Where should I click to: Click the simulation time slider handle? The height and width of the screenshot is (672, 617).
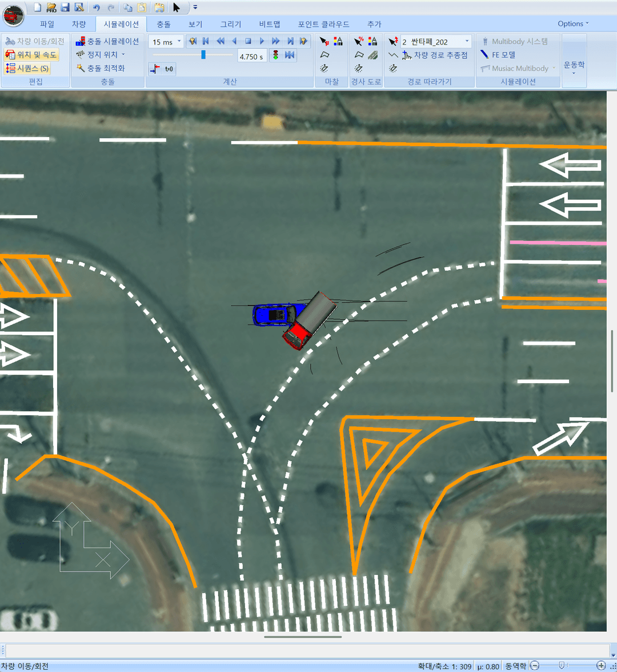click(x=203, y=55)
